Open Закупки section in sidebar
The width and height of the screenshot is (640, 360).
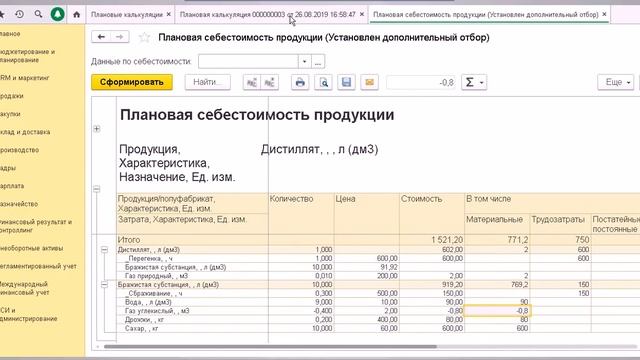10,114
